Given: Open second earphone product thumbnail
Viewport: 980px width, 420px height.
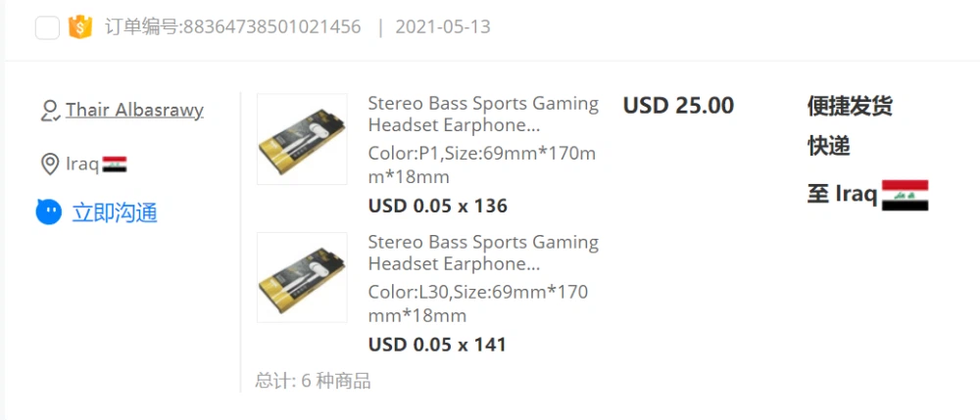Looking at the screenshot, I should point(302,277).
